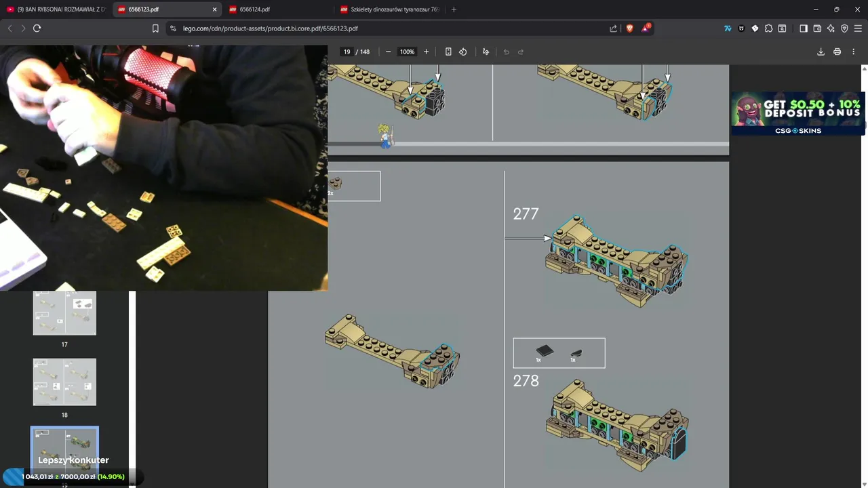The image size is (868, 488).
Task: Click step number 277 in instructions
Action: pyautogui.click(x=526, y=214)
